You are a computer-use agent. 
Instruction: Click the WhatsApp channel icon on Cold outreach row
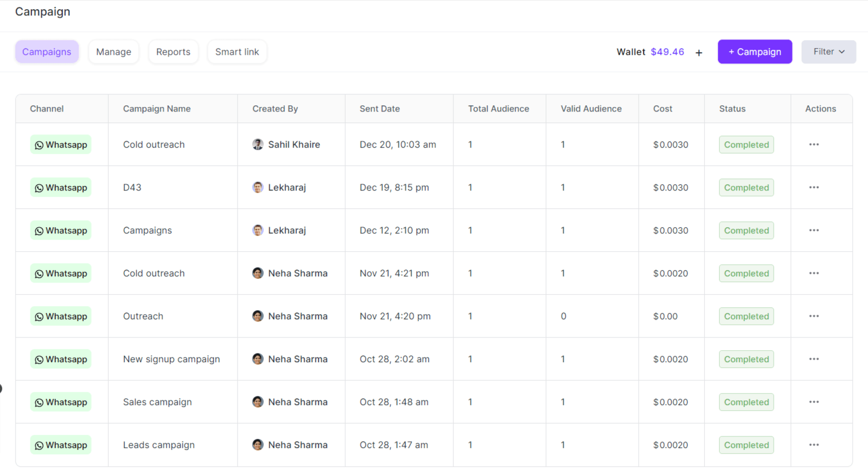[39, 144]
